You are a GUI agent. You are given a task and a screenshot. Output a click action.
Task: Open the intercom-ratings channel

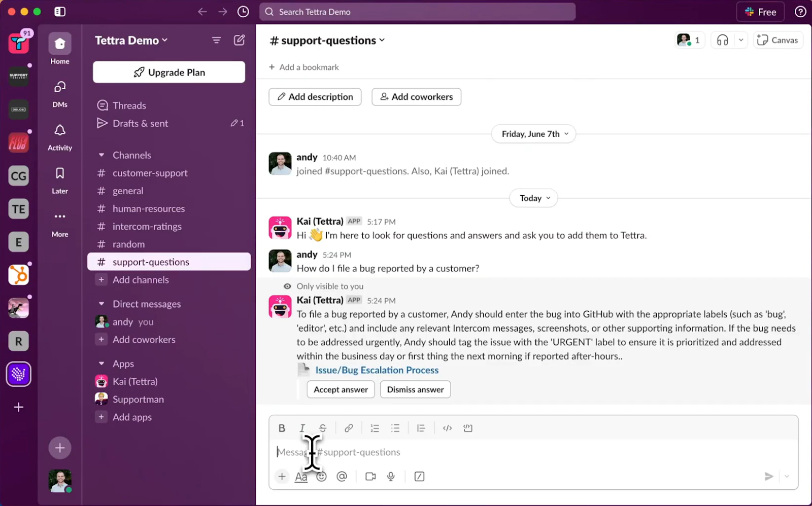point(169,226)
